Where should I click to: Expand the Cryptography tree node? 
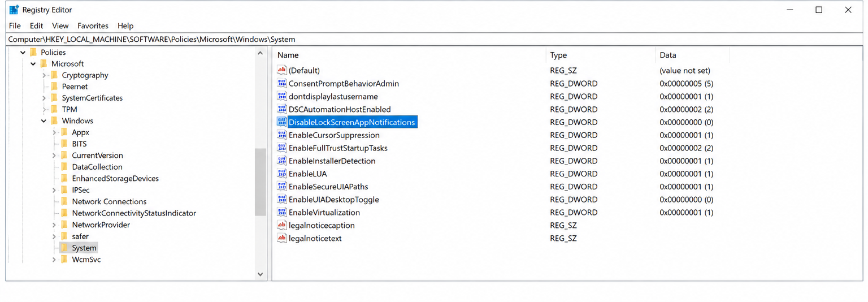[44, 75]
